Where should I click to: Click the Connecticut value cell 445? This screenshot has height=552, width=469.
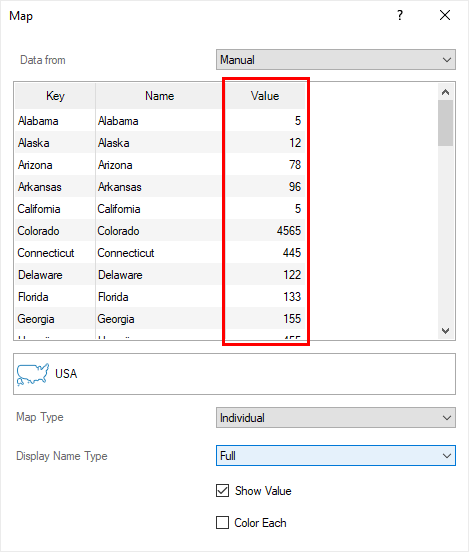[x=265, y=252]
